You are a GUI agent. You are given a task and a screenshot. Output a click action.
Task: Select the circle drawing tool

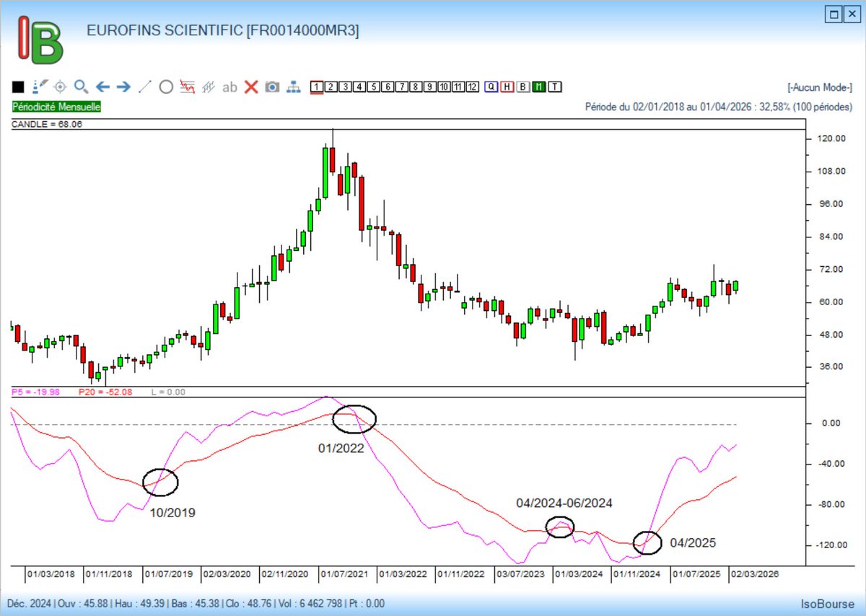click(166, 87)
